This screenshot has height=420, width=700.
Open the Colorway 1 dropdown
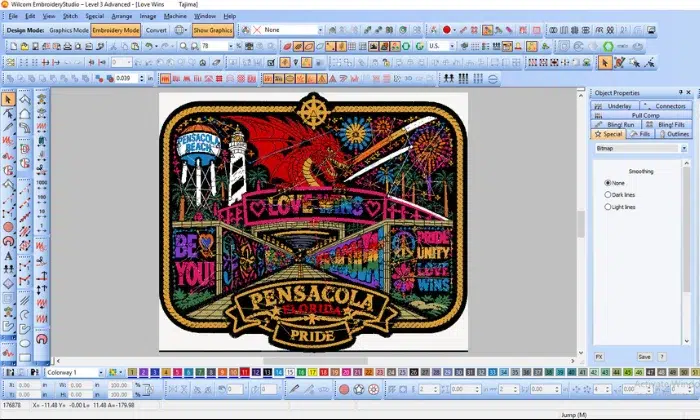coord(101,372)
